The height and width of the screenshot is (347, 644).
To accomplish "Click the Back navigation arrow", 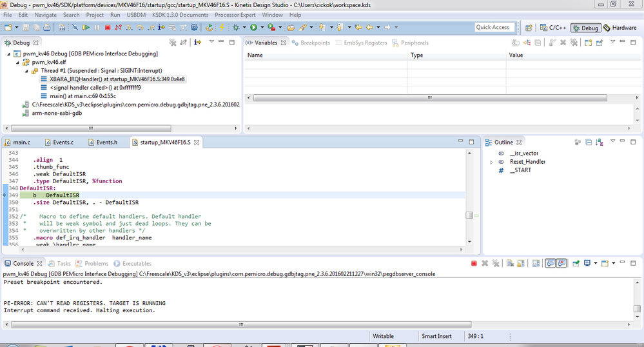I will (x=369, y=28).
